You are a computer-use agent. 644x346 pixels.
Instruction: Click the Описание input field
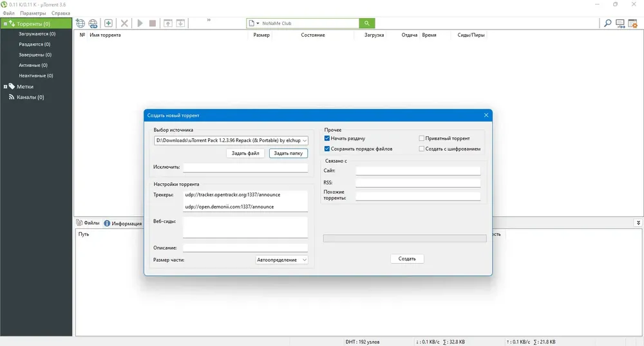point(245,248)
